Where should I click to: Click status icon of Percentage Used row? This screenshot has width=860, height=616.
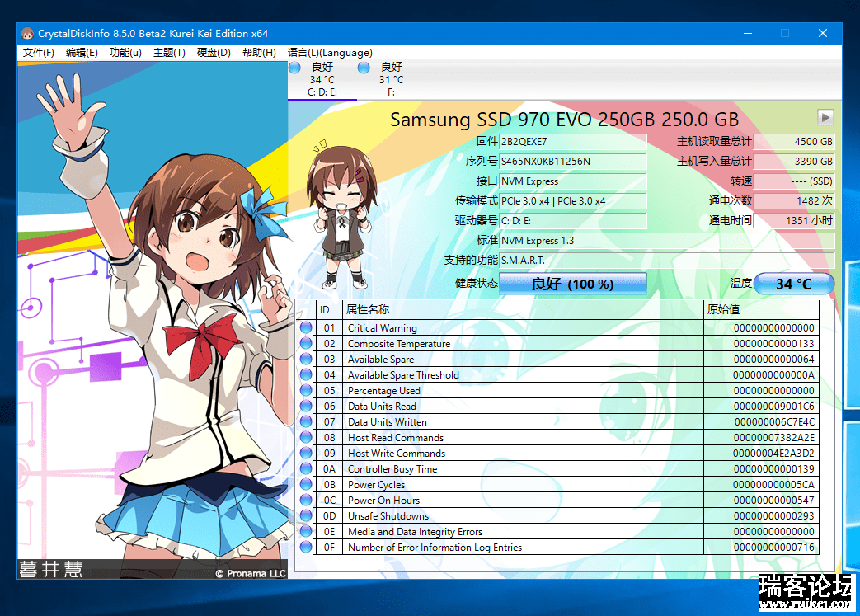(306, 391)
